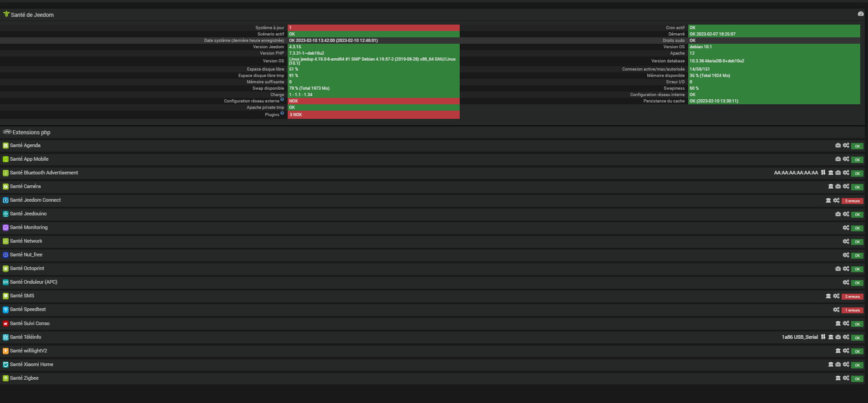868x403 pixels.
Task: Expand the Santé Bluetooth Advertisement panel
Action: (x=44, y=173)
